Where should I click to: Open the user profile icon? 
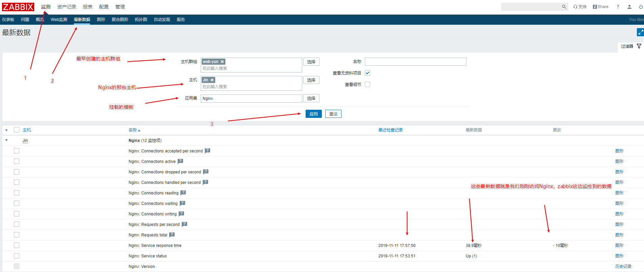pos(629,7)
